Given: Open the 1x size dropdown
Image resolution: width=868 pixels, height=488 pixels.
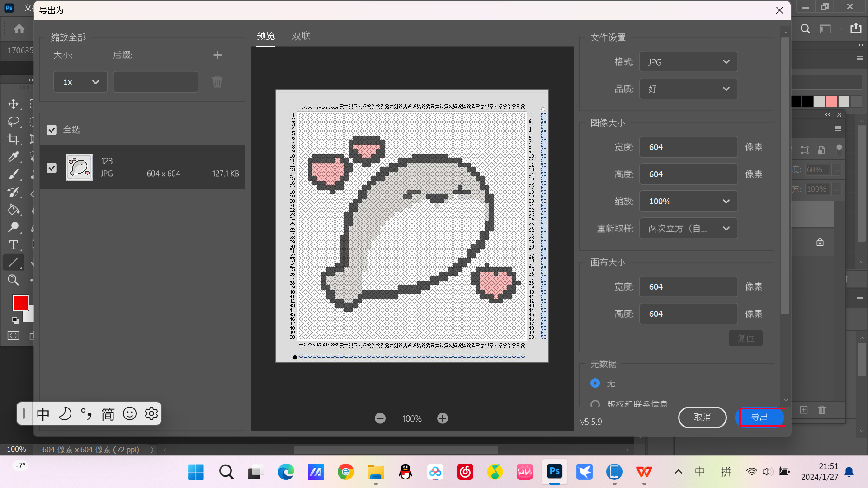Looking at the screenshot, I should pos(80,82).
